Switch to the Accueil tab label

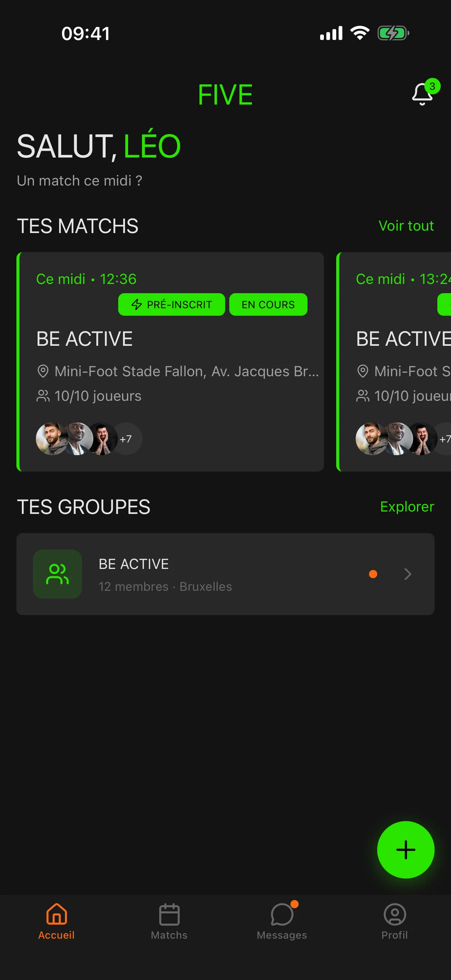coord(56,935)
